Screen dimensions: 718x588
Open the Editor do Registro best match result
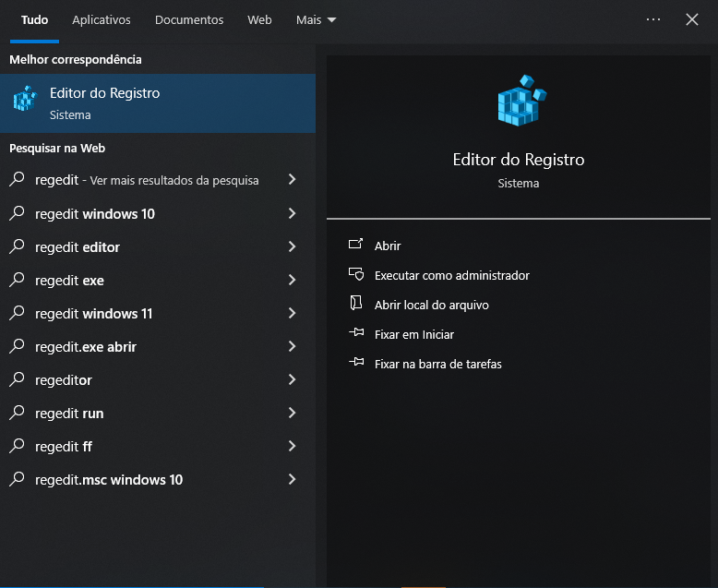(x=158, y=103)
